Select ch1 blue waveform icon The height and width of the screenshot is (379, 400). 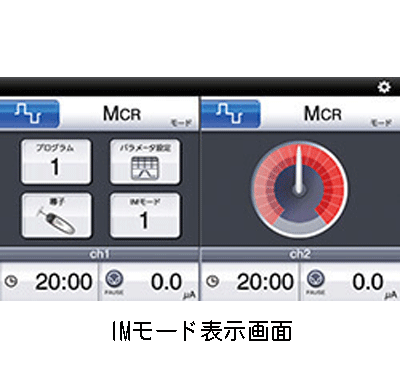29,113
